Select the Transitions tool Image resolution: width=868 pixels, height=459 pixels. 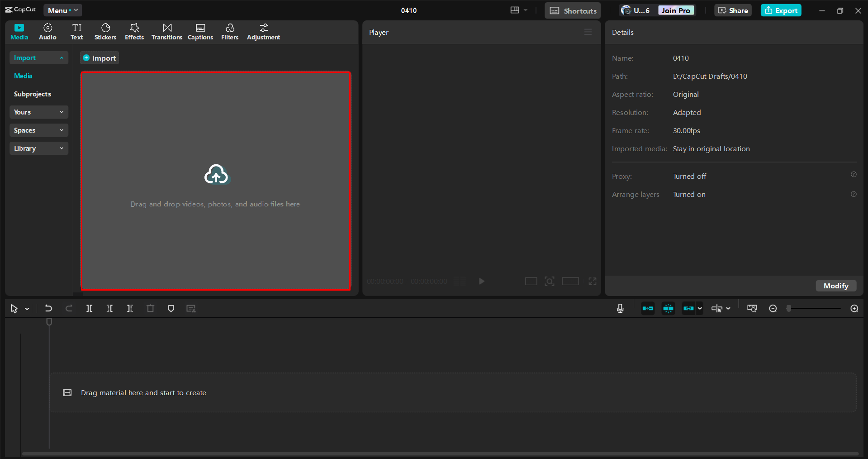pos(166,31)
